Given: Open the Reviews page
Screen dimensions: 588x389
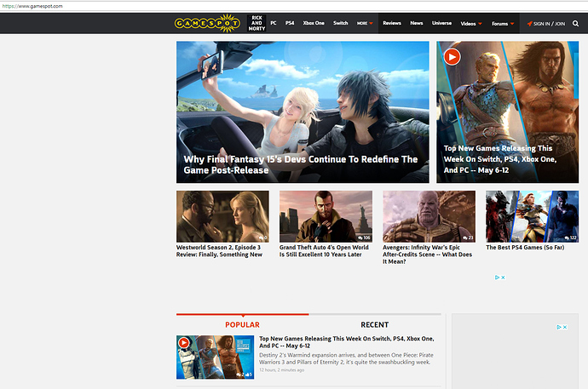Looking at the screenshot, I should click(x=392, y=23).
